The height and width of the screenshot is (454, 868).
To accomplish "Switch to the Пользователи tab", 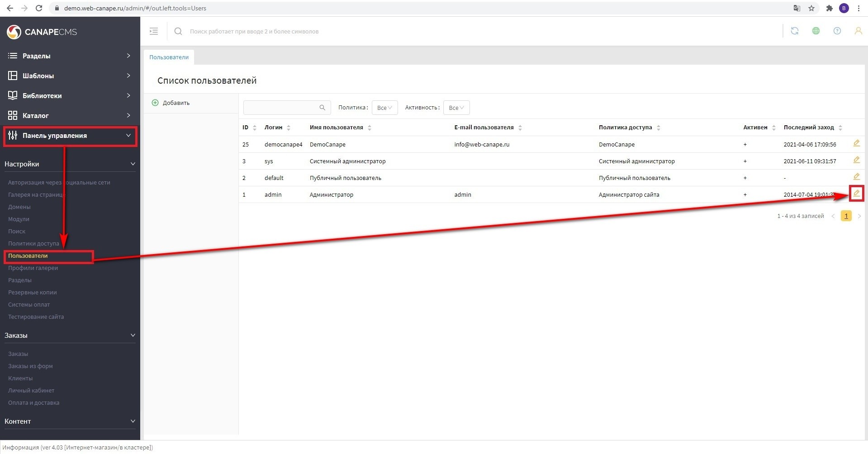I will click(169, 57).
